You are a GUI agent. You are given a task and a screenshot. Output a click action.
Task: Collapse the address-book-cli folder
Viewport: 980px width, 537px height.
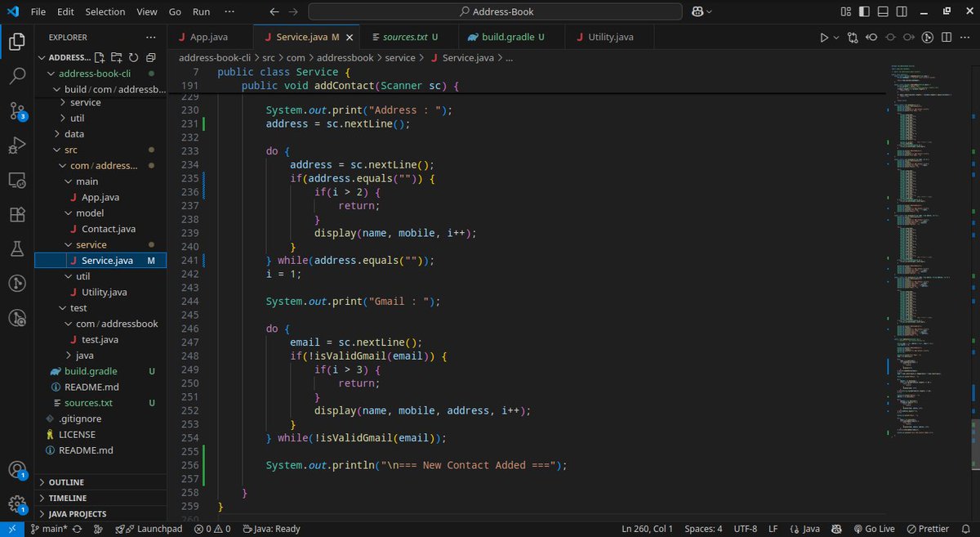coord(100,74)
